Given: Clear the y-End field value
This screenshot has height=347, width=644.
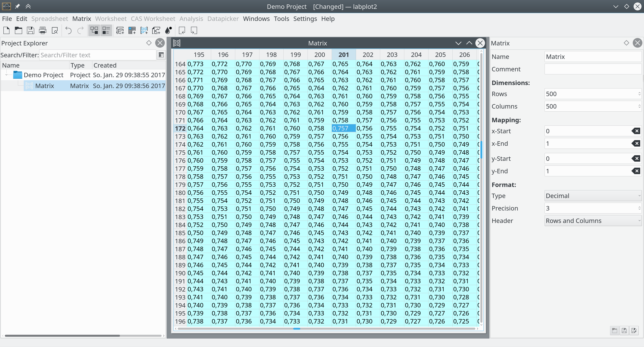Looking at the screenshot, I should (636, 171).
